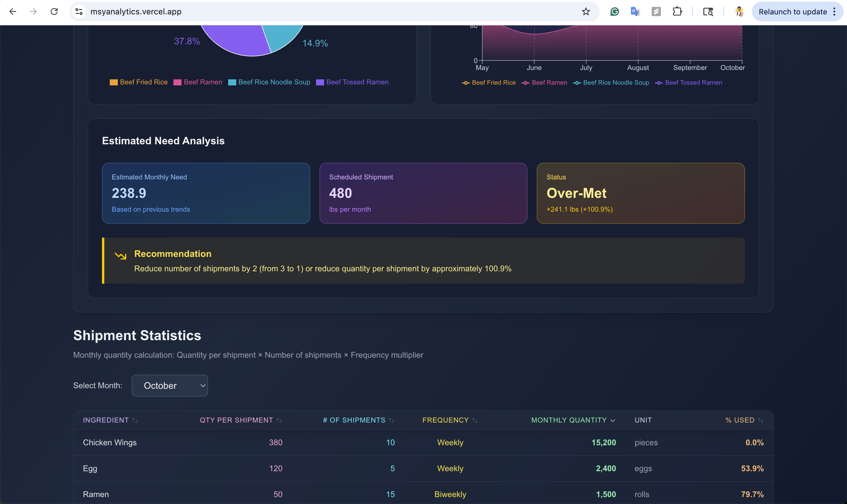Open the Select Month dropdown

(169, 385)
